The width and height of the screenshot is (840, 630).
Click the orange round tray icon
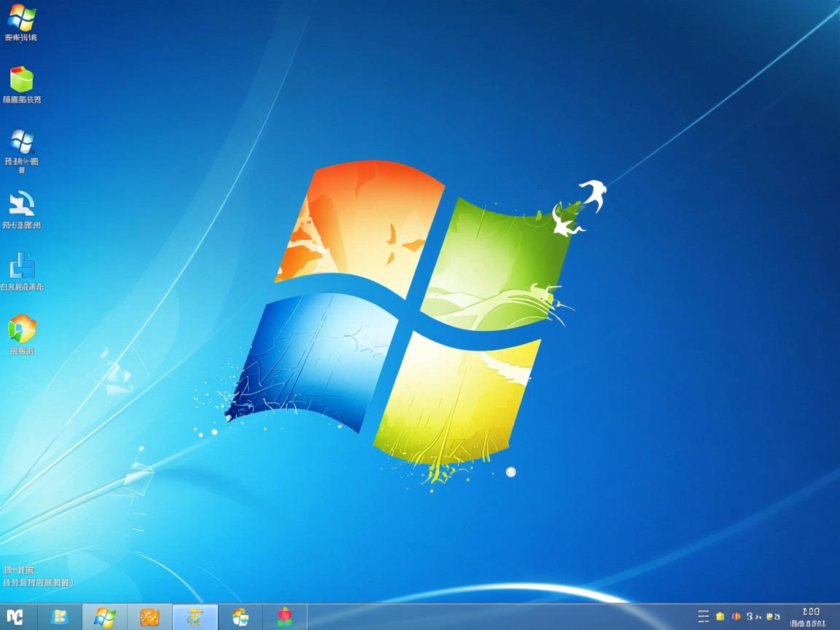tap(736, 617)
